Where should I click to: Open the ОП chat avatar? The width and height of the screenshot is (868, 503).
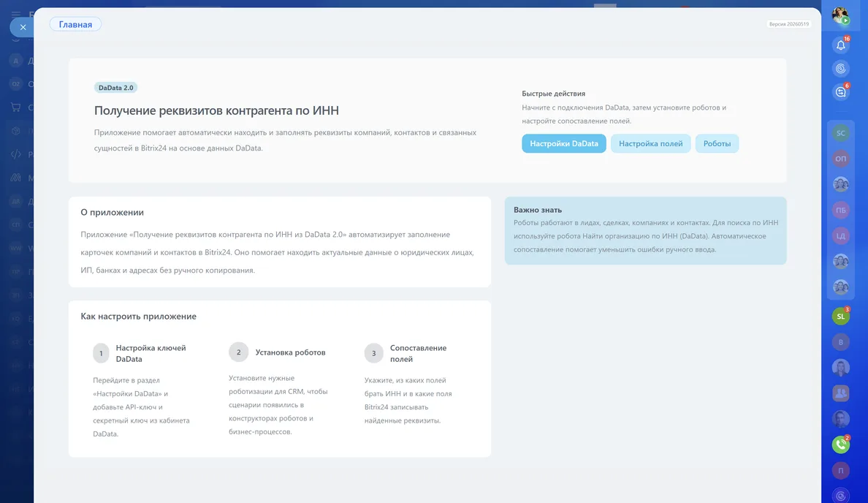pyautogui.click(x=840, y=159)
